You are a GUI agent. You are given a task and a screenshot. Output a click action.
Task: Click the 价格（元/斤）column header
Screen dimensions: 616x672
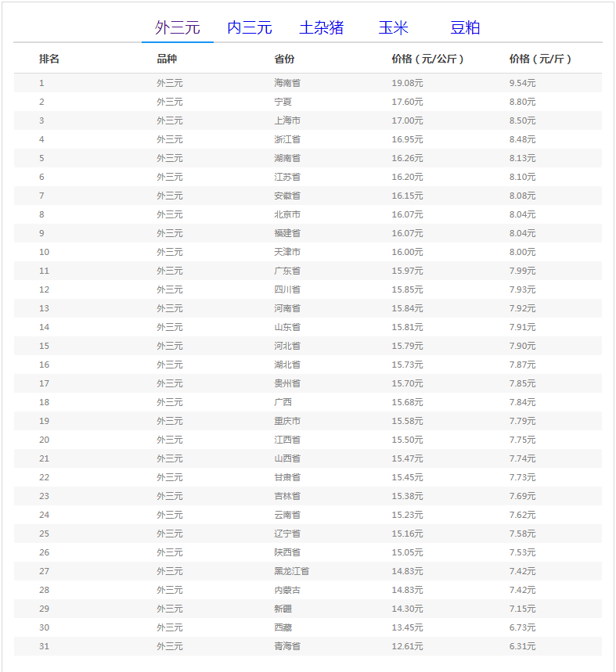click(540, 59)
